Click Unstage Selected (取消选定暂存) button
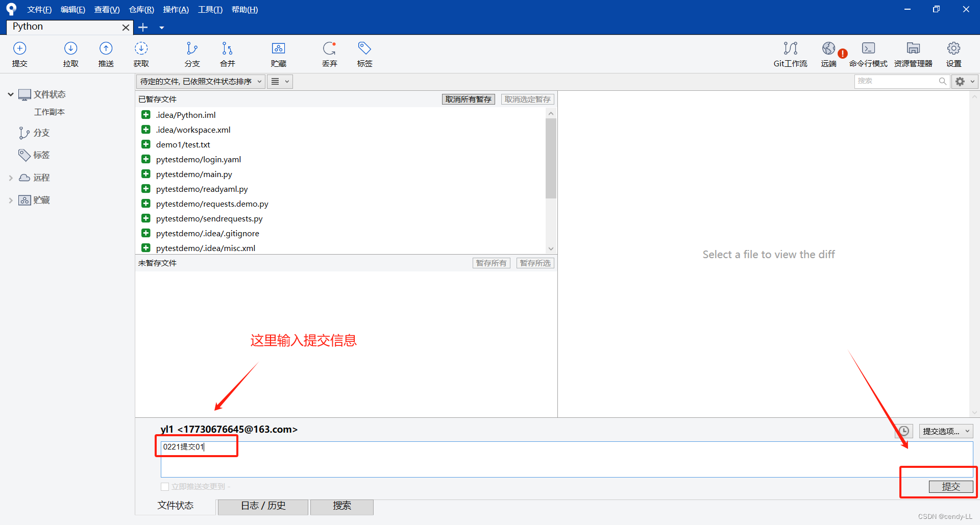Image resolution: width=980 pixels, height=525 pixels. pos(527,99)
